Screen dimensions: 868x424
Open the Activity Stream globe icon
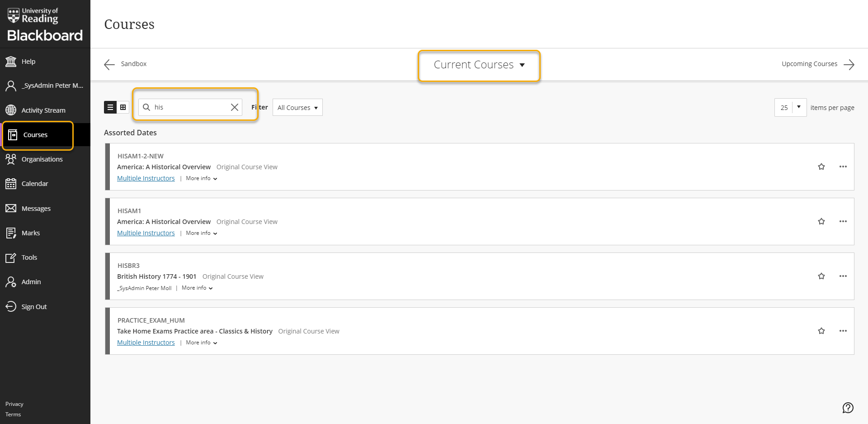tap(11, 110)
